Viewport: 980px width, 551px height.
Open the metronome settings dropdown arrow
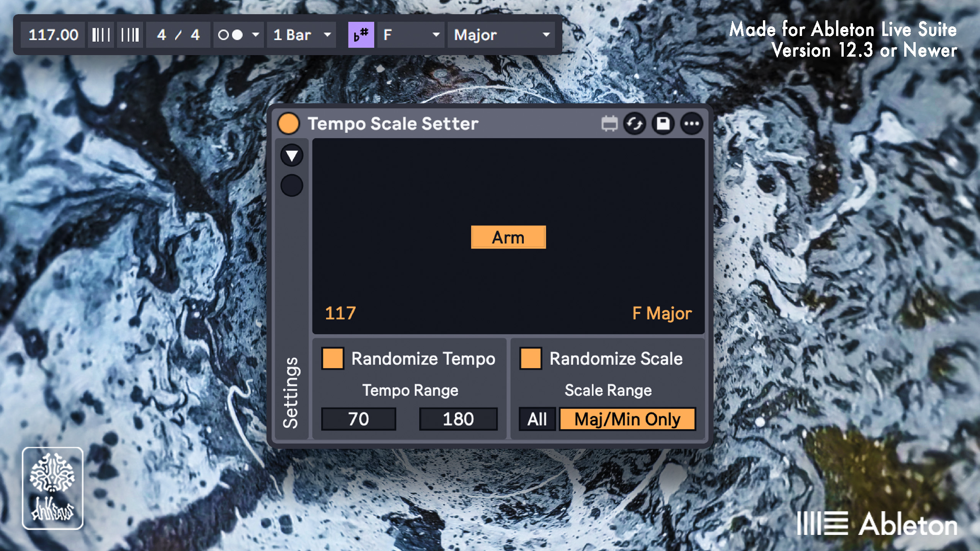255,35
